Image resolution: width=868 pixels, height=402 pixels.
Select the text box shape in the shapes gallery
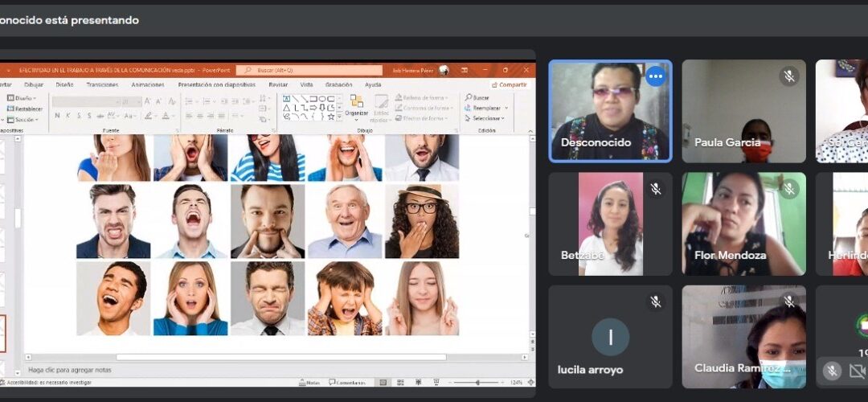point(286,99)
